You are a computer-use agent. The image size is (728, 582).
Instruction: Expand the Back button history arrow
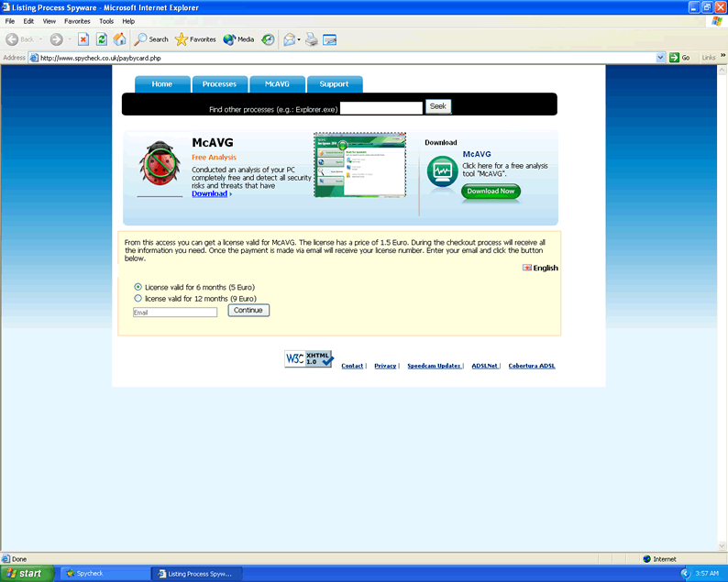41,39
